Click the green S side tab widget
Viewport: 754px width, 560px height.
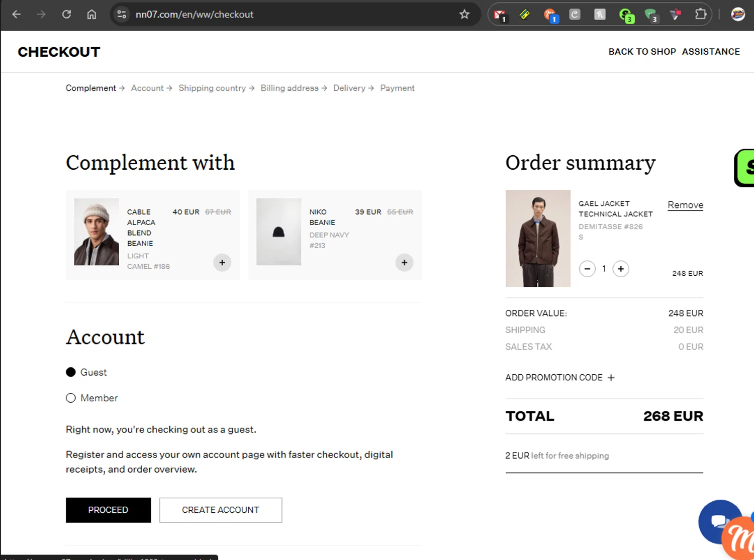point(745,168)
